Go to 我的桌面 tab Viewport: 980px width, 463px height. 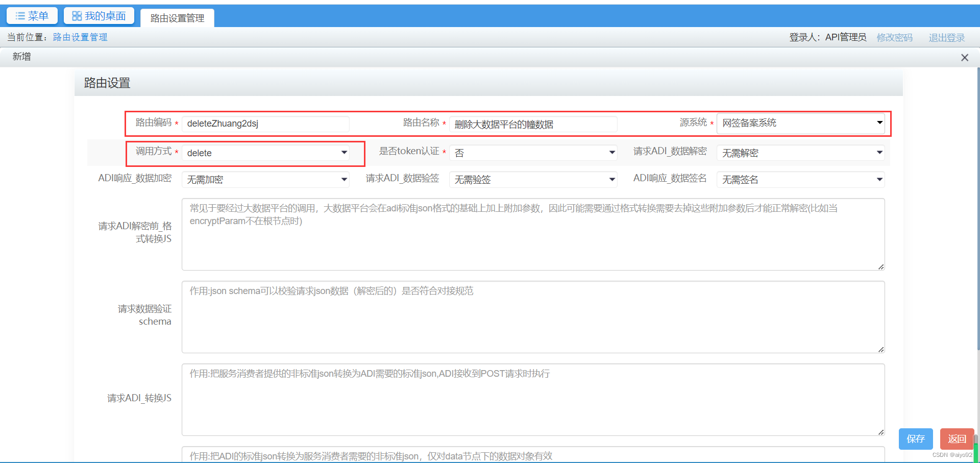coord(99,16)
